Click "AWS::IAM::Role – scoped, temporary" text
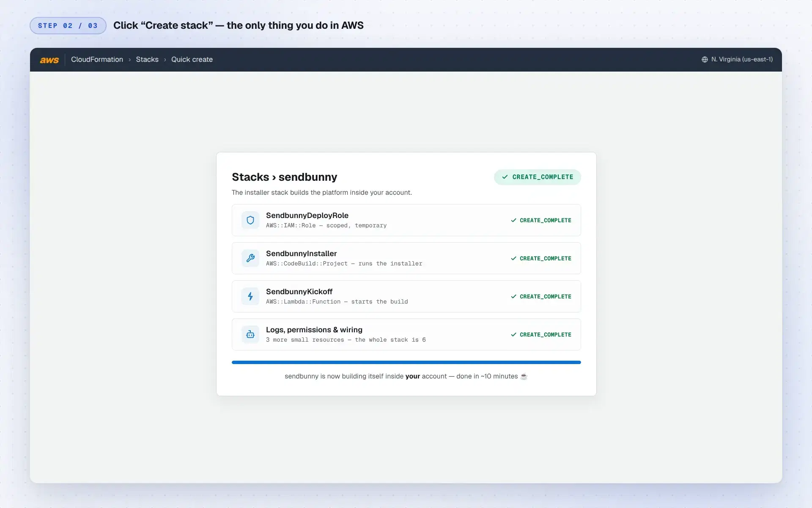This screenshot has height=508, width=812. (x=326, y=226)
